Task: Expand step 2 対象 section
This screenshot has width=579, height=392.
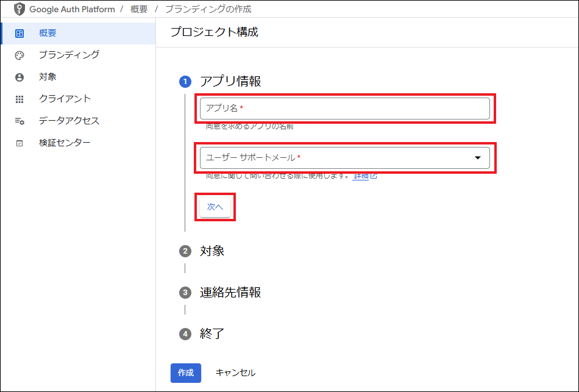Action: 212,251
